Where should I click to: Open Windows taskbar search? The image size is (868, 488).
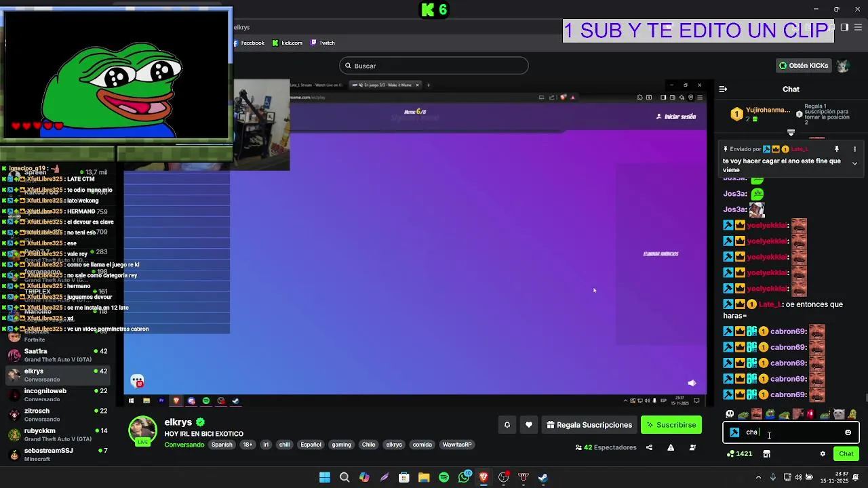pos(344,477)
